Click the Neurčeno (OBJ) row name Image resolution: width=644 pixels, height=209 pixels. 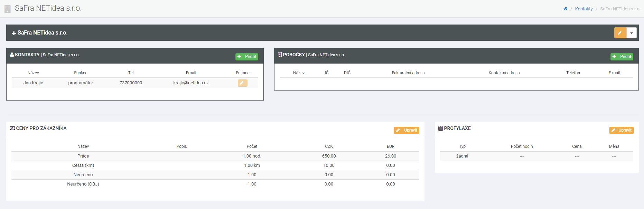(83, 184)
